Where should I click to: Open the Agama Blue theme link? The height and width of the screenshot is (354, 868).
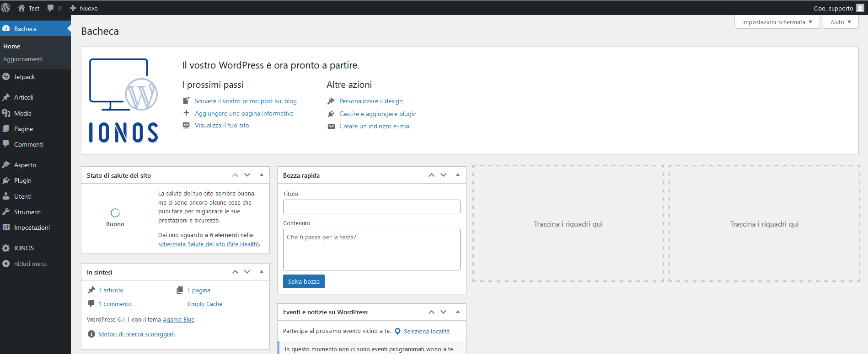click(178, 319)
